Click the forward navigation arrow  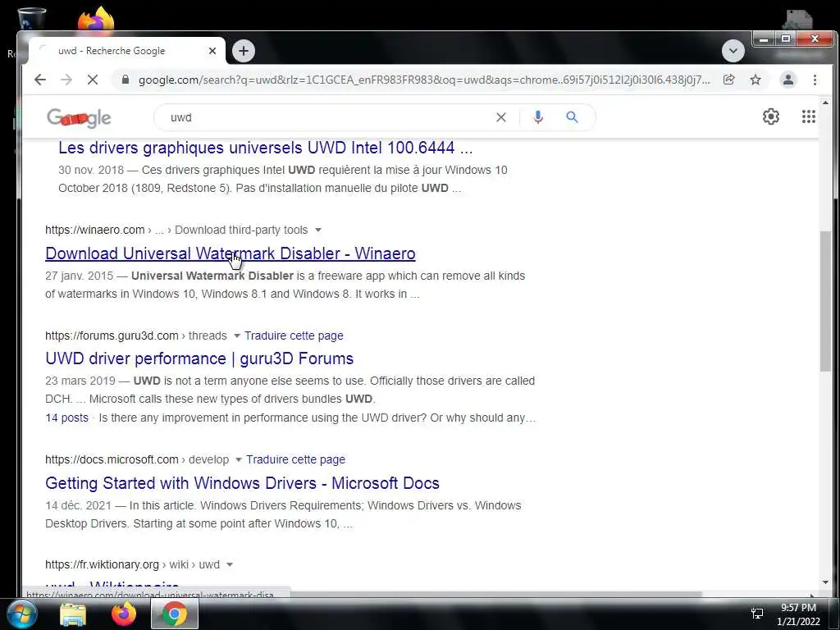66,80
